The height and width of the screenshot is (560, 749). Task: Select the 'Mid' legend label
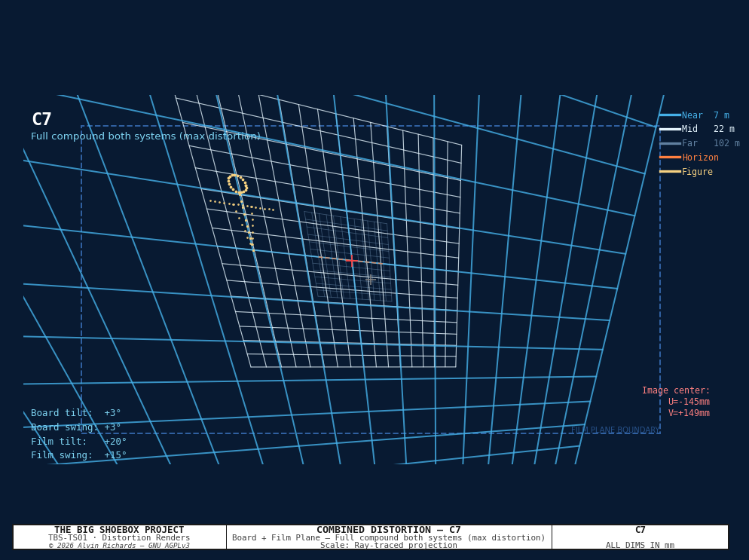tap(689, 129)
